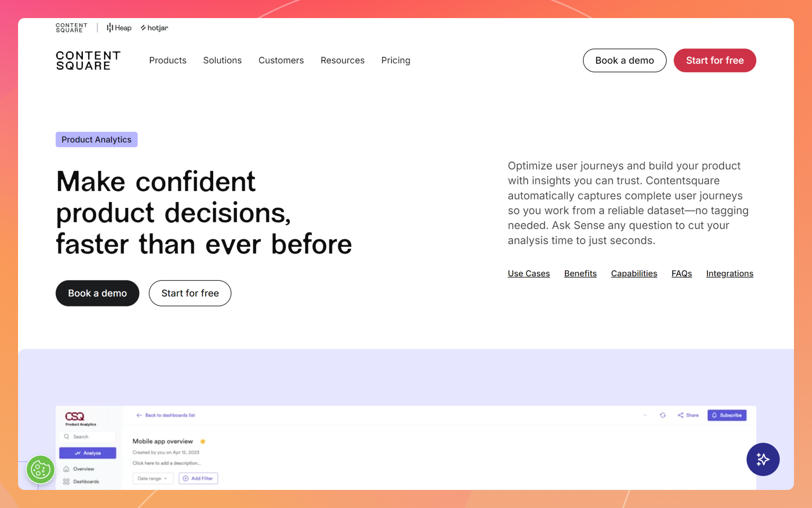
Task: Click the refresh icon in dashboard header
Action: click(x=663, y=415)
